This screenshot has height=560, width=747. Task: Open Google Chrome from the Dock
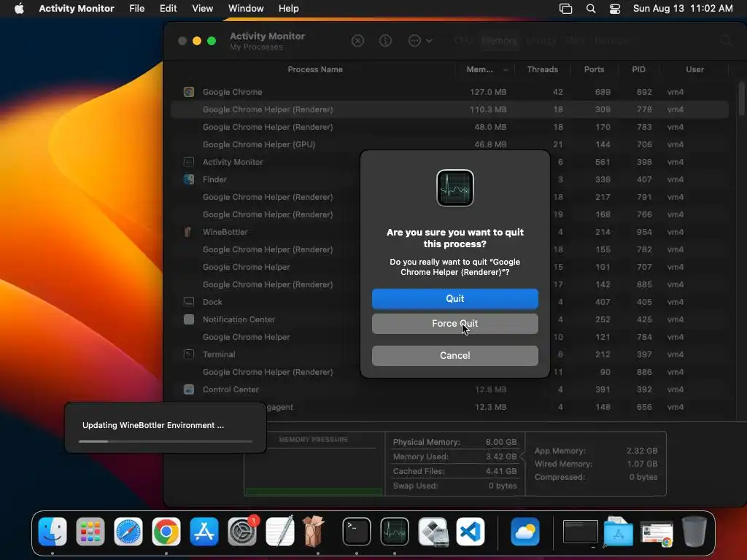pos(166,532)
